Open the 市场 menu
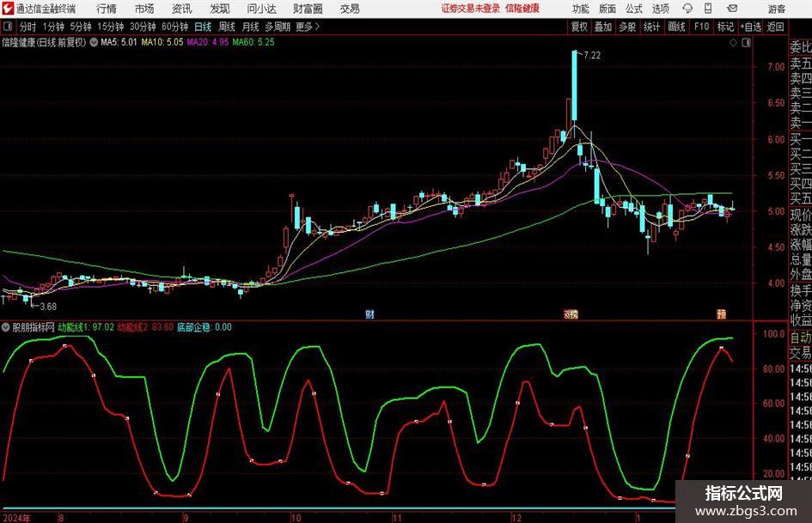The height and width of the screenshot is (523, 812). (144, 9)
